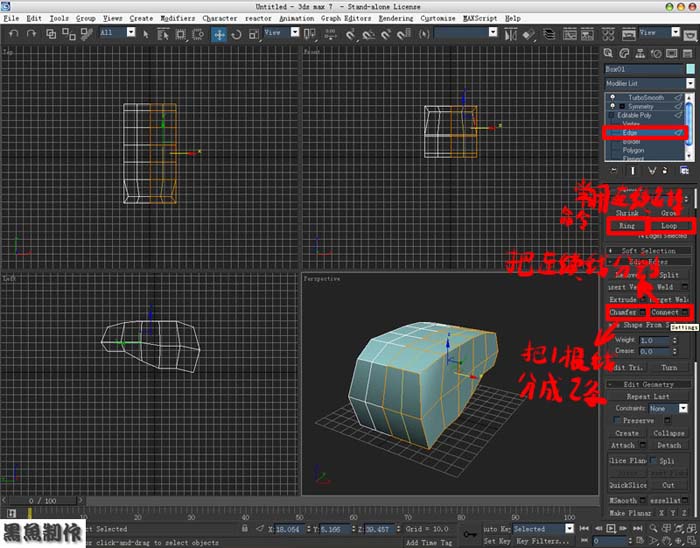Switch to the Modify command panel
700x548 pixels.
(624, 54)
